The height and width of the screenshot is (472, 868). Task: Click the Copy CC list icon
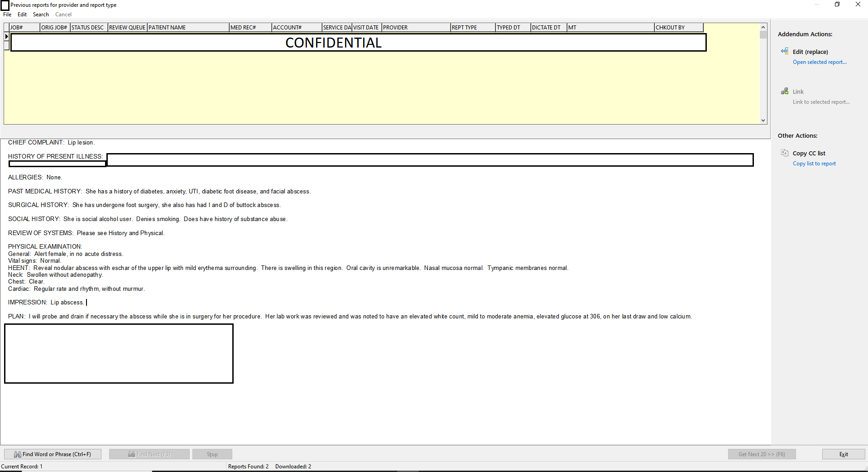(785, 153)
